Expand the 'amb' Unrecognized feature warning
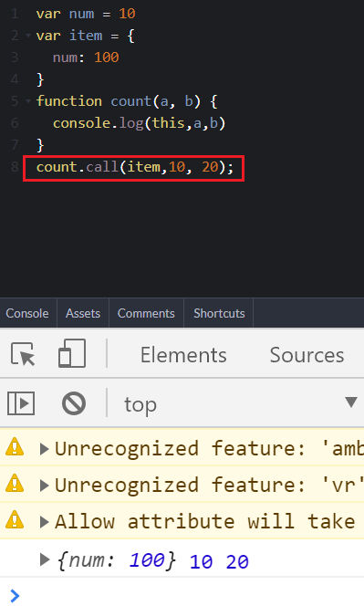 coord(45,449)
